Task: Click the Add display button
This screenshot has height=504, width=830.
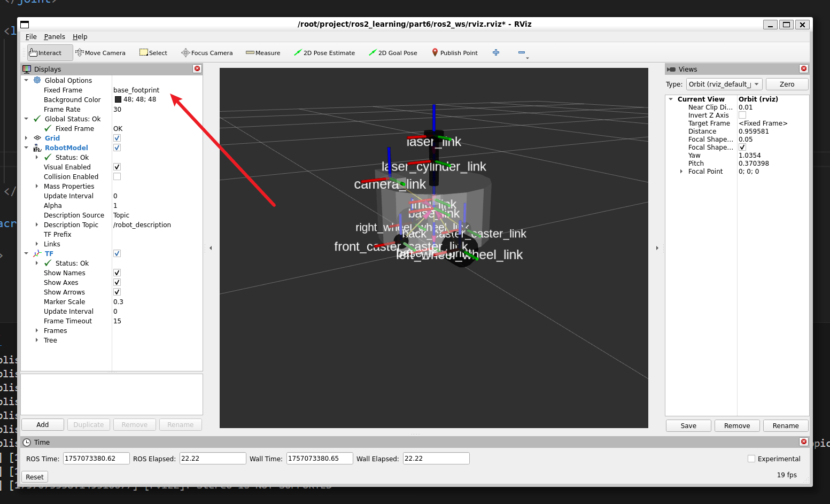Action: (43, 425)
